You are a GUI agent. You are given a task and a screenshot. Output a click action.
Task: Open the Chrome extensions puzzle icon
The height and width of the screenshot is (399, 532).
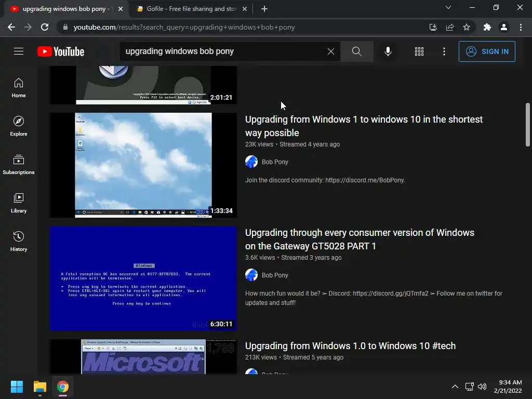pyautogui.click(x=487, y=27)
